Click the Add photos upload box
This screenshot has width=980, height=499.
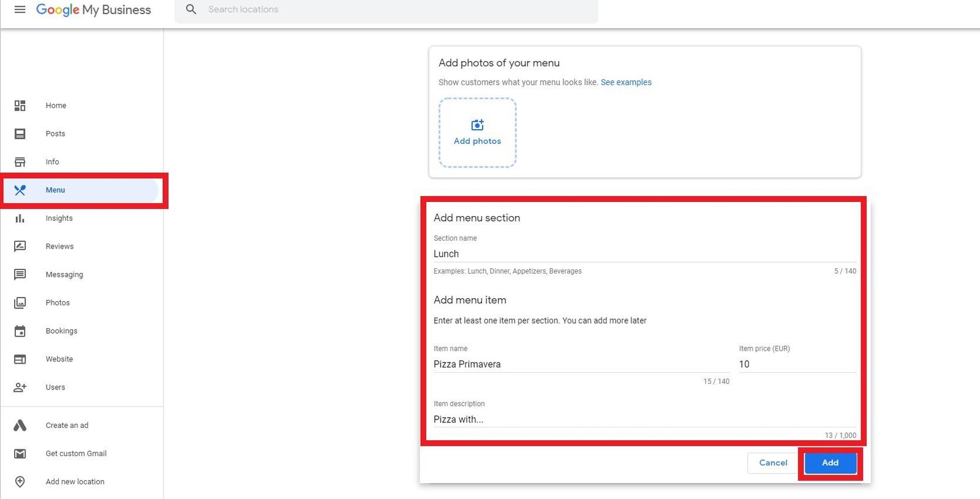tap(477, 132)
